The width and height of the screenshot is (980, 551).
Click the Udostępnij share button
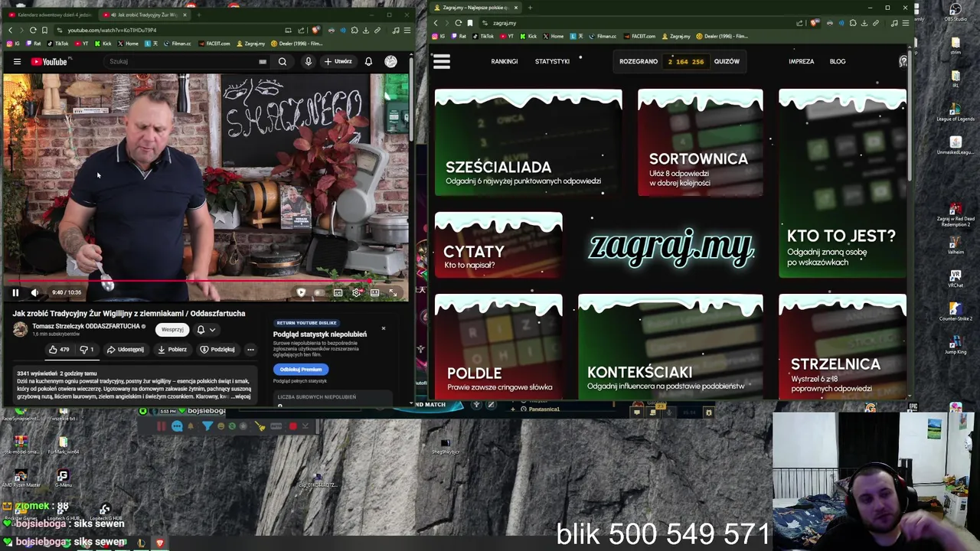[126, 350]
